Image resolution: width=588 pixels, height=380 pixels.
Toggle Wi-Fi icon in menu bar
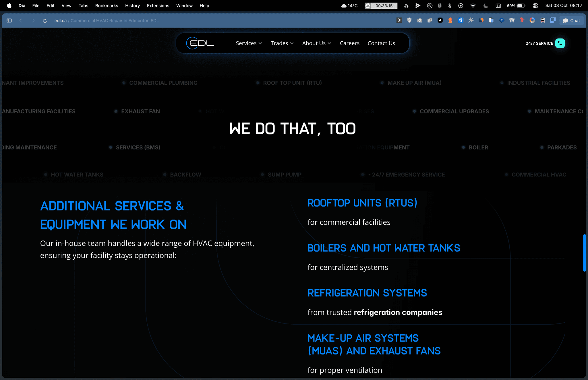[x=473, y=6]
